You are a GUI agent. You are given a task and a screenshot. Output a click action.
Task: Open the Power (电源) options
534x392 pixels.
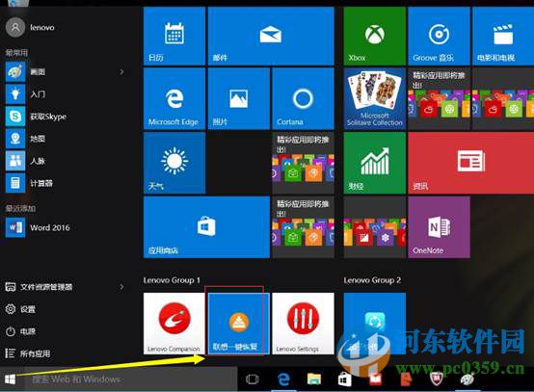coord(20,331)
